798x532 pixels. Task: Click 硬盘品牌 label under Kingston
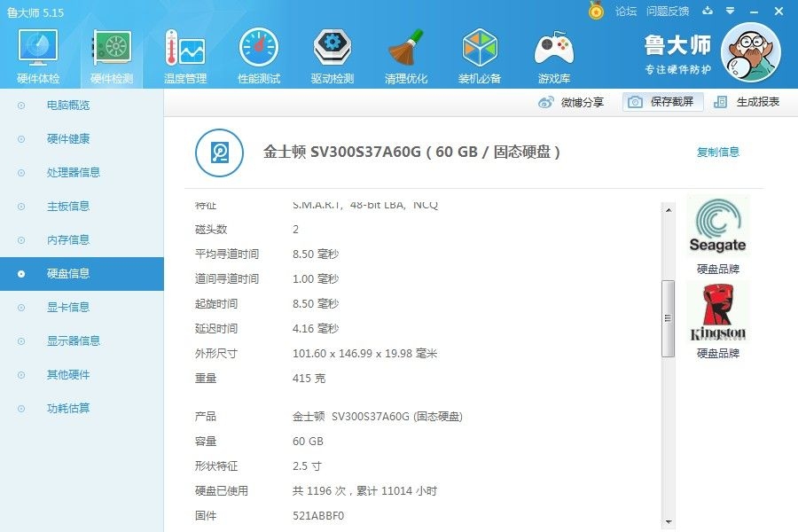[x=717, y=353]
